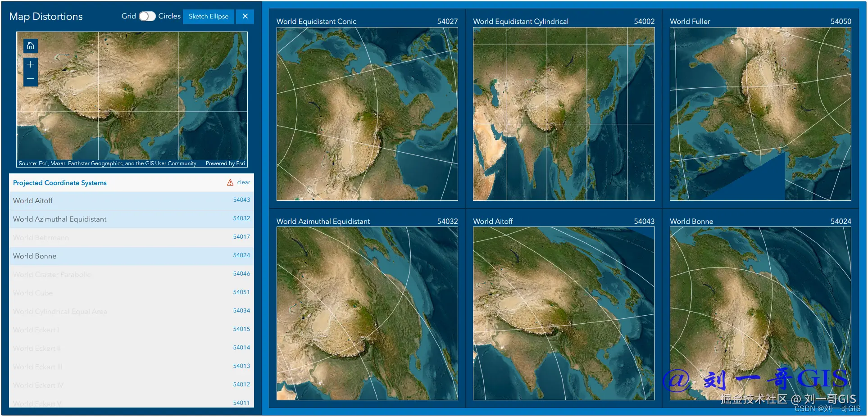Clear the selected coordinate systems
The image size is (868, 417).
click(244, 182)
